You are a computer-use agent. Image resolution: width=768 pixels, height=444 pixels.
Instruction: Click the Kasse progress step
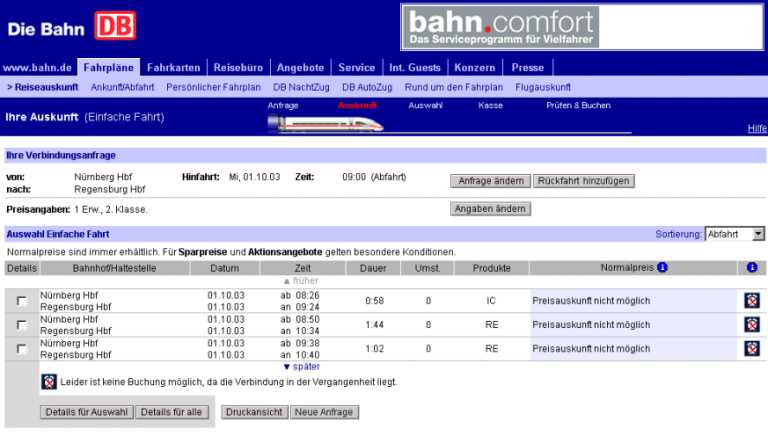(x=490, y=105)
